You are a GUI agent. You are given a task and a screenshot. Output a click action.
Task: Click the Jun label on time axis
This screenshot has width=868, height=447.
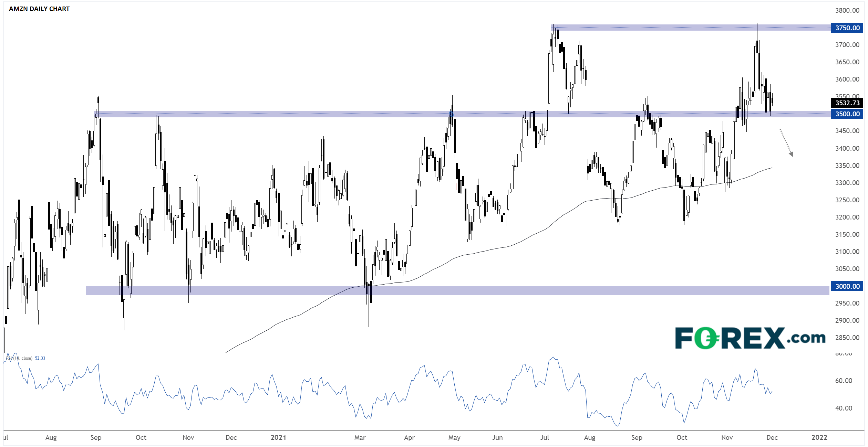point(497,437)
